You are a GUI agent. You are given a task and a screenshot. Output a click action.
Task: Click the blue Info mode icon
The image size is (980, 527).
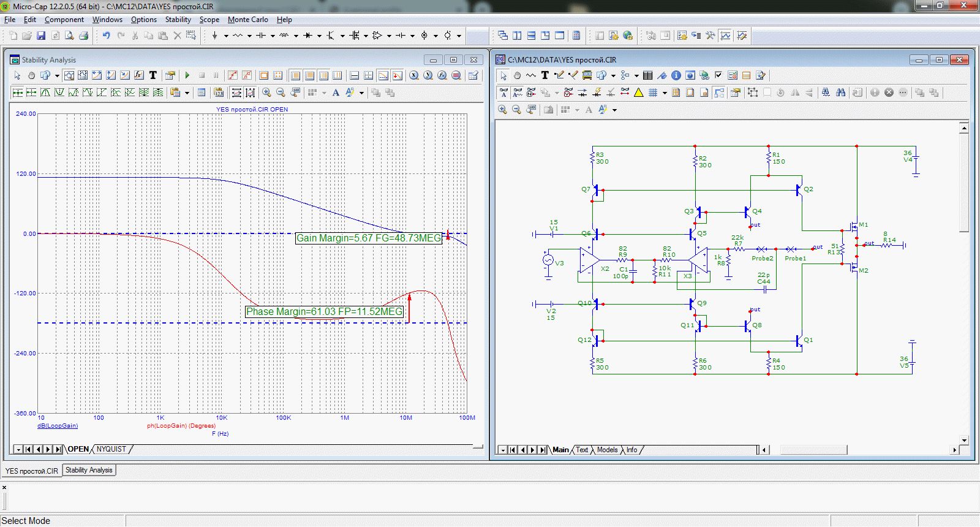676,75
